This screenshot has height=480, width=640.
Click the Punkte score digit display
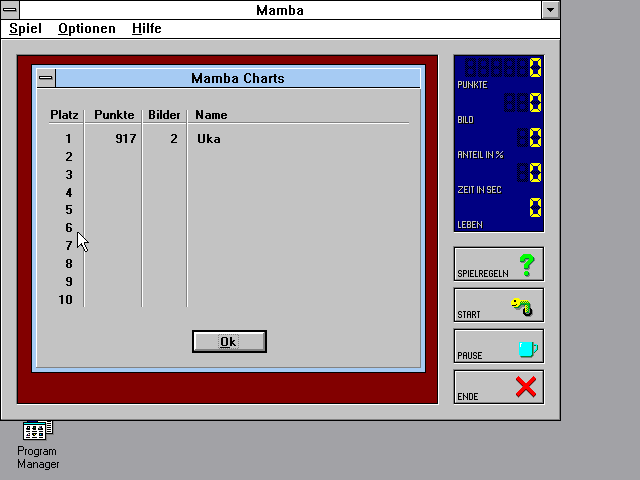(503, 67)
